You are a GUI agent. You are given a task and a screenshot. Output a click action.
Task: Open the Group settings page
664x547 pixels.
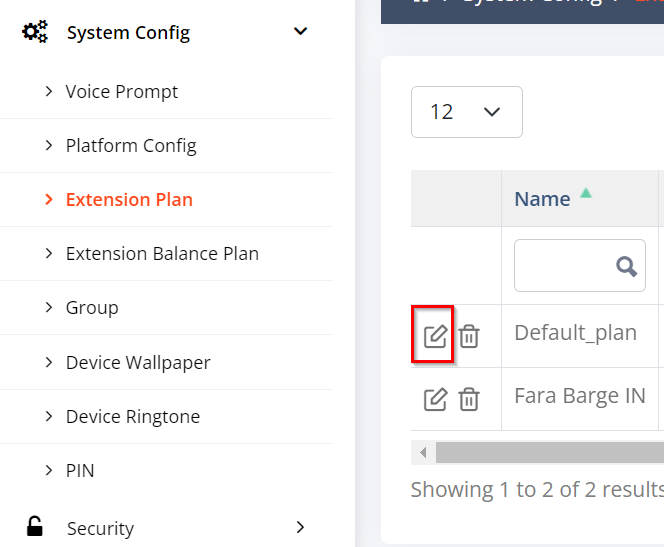92,308
